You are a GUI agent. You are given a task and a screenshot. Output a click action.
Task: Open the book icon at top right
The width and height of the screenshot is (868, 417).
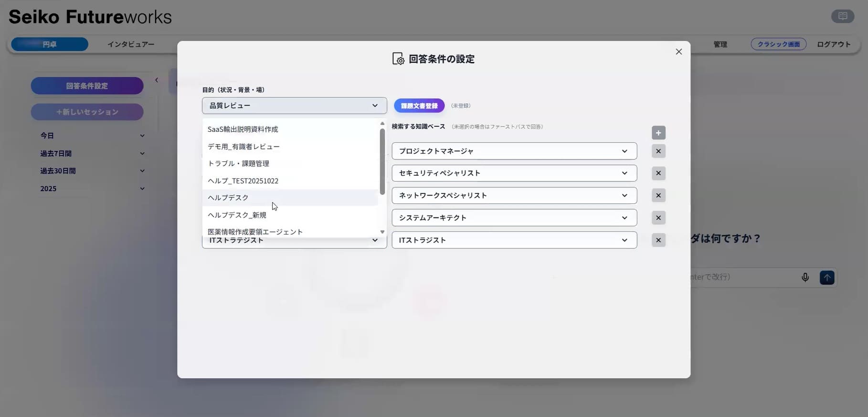[x=842, y=16]
